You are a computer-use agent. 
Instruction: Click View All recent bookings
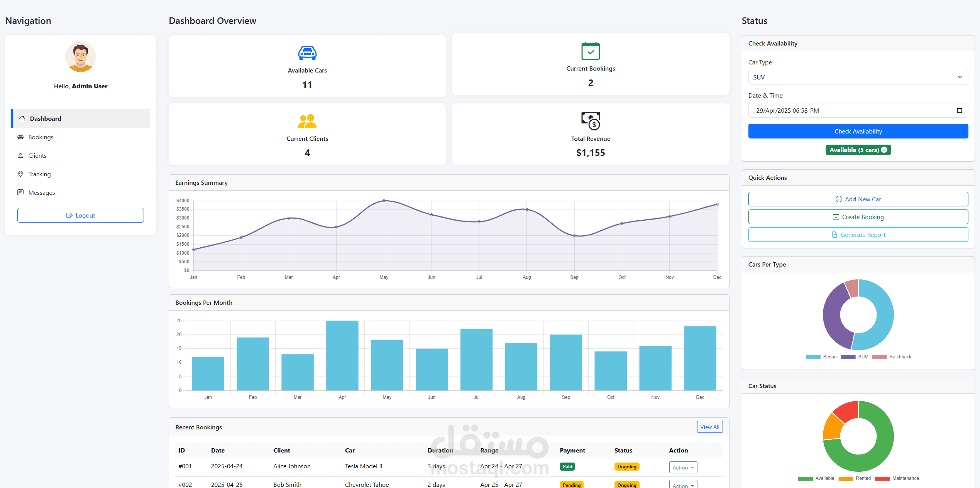[709, 427]
